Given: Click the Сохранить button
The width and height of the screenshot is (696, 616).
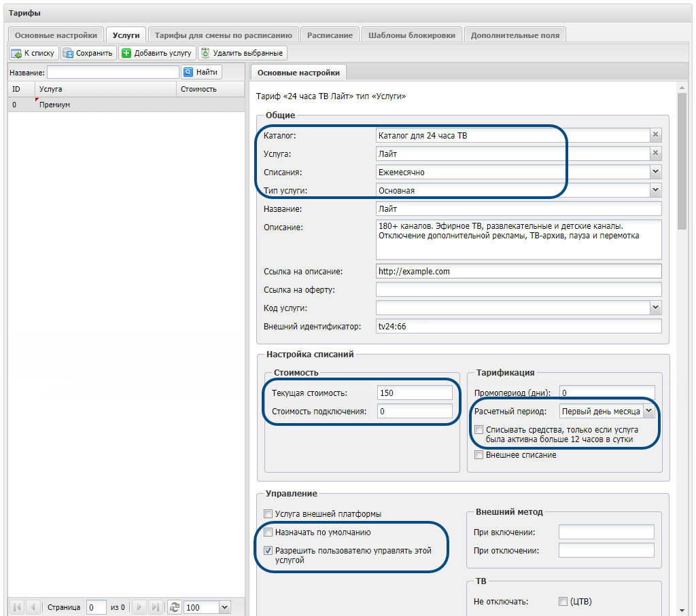Looking at the screenshot, I should click(x=89, y=53).
